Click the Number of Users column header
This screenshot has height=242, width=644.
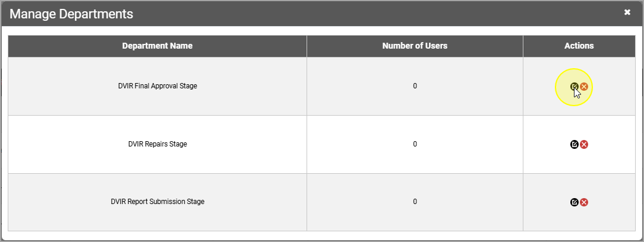[415, 46]
